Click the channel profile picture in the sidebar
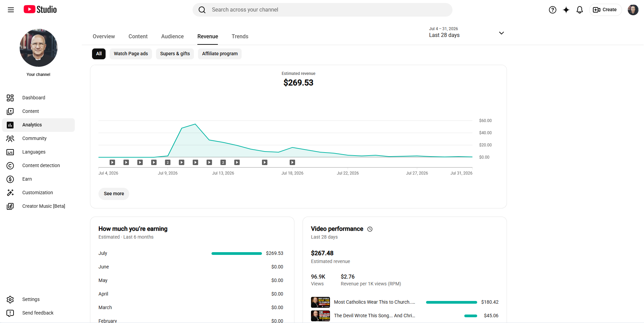Screen dimensions: 644x323 [x=39, y=48]
